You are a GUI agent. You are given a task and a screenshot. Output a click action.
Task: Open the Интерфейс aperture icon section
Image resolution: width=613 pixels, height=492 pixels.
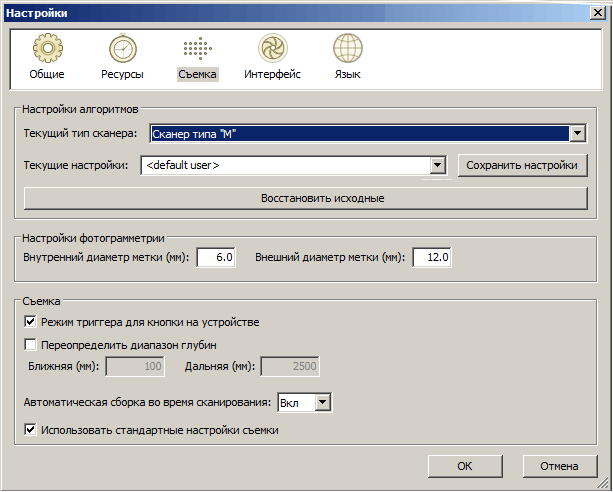(272, 48)
